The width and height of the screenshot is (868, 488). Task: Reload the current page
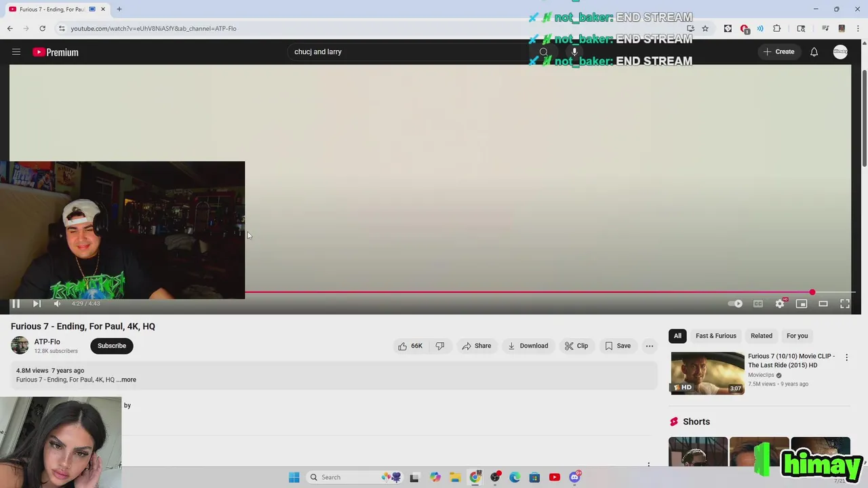42,28
